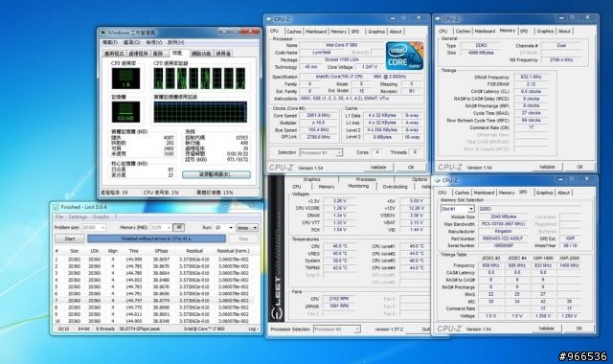This screenshot has height=364, width=613.
Task: Click title icon of CPU-Z SPD slot window
Action: point(438,180)
